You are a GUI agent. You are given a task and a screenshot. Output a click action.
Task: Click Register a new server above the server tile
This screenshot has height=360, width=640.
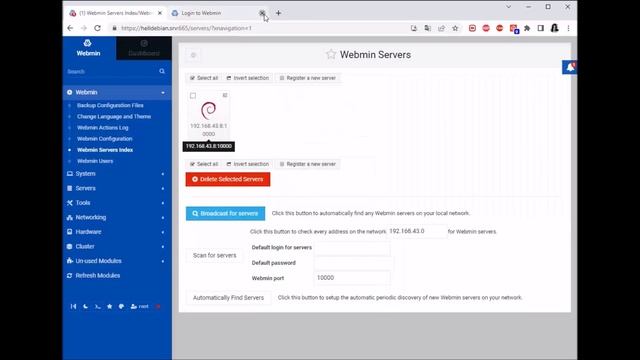pyautogui.click(x=308, y=78)
